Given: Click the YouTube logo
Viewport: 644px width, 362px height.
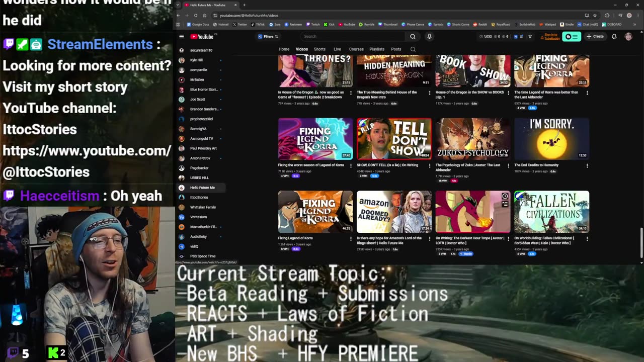Looking at the screenshot, I should pos(202,37).
